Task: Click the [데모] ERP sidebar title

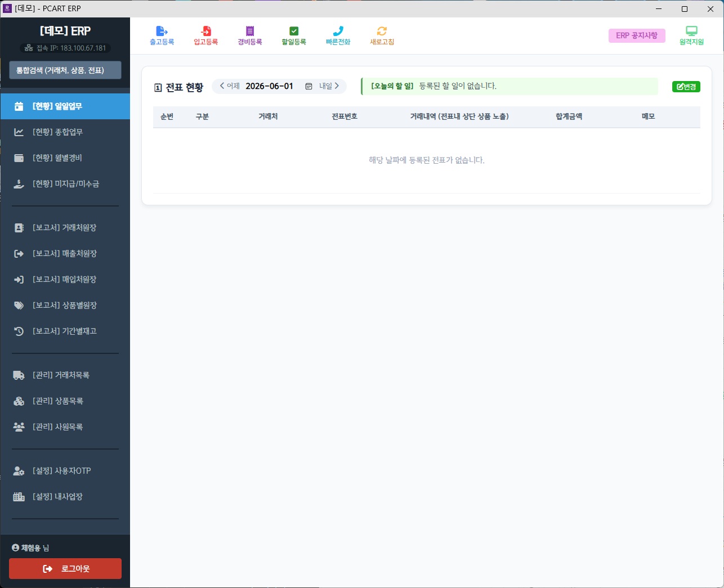Action: [x=65, y=31]
